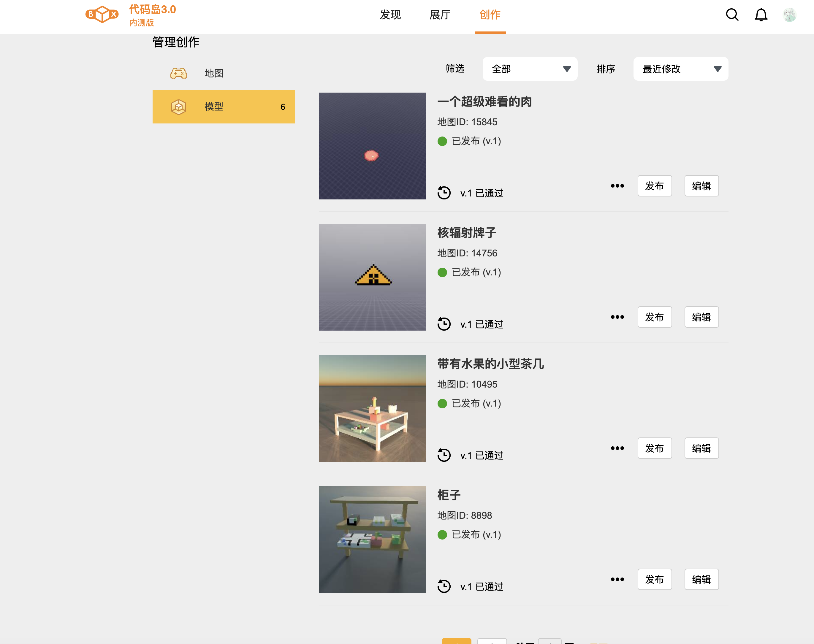
Task: Open the 一个超级难看的肉 thumbnail
Action: pyautogui.click(x=372, y=146)
